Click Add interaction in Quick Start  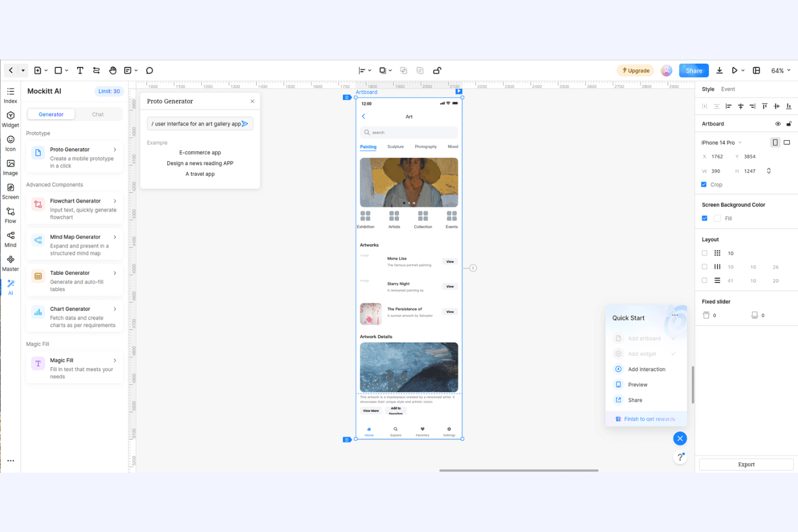[x=646, y=369]
